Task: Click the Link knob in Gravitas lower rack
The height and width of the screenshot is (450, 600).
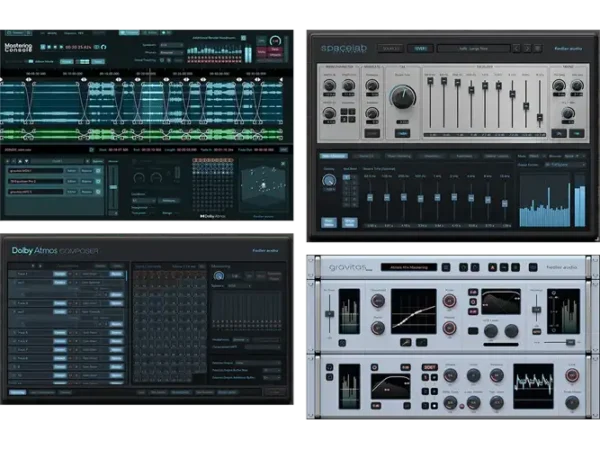Action: point(572,376)
